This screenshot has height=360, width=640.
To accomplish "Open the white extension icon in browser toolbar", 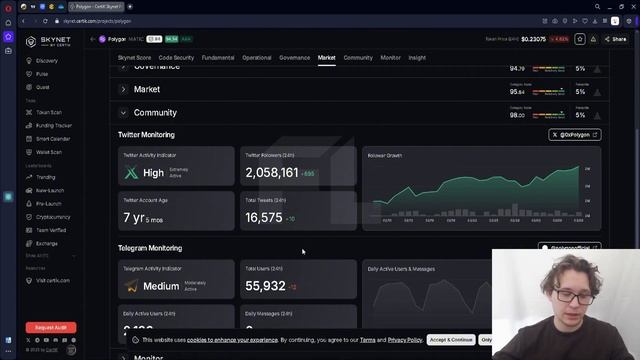I will pyautogui.click(x=615, y=21).
